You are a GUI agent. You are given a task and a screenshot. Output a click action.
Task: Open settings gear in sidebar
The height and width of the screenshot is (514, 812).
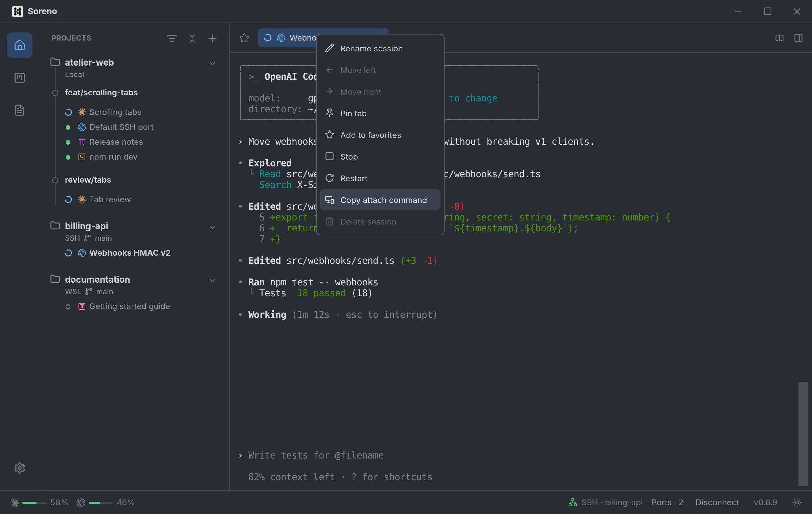pos(20,468)
